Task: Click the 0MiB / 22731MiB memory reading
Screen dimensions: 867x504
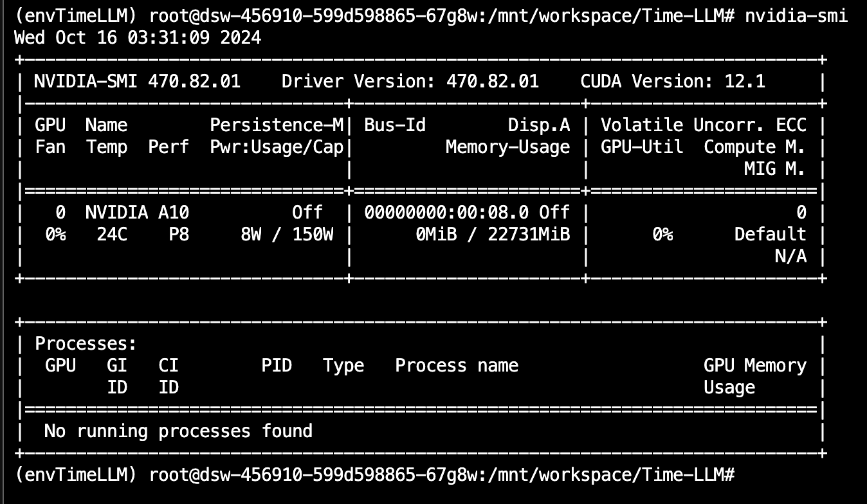Action: click(493, 235)
